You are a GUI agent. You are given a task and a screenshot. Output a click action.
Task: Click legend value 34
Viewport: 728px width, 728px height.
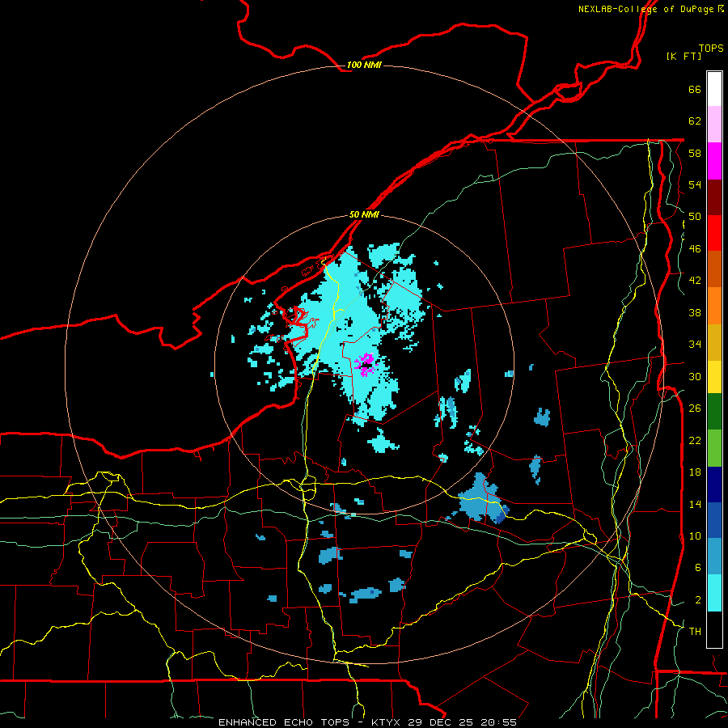695,345
